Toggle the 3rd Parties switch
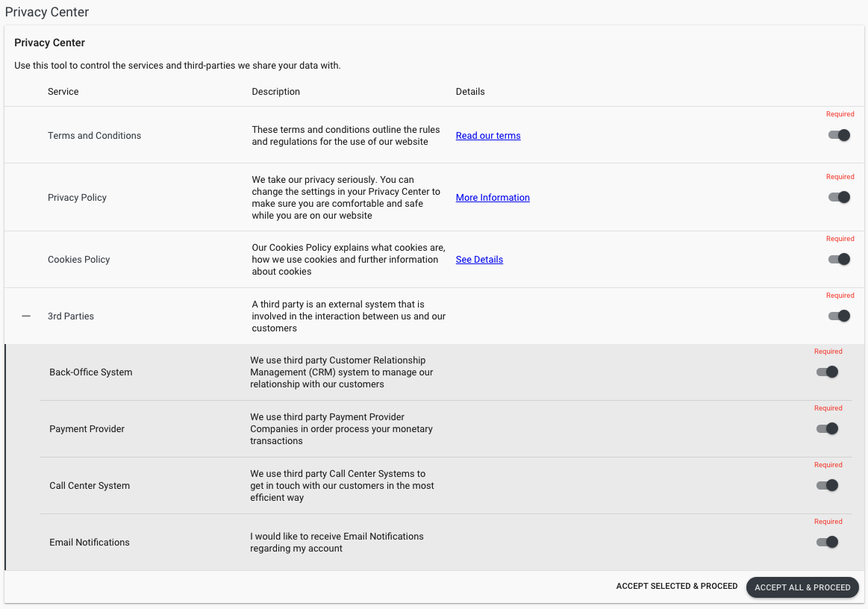 pyautogui.click(x=839, y=316)
